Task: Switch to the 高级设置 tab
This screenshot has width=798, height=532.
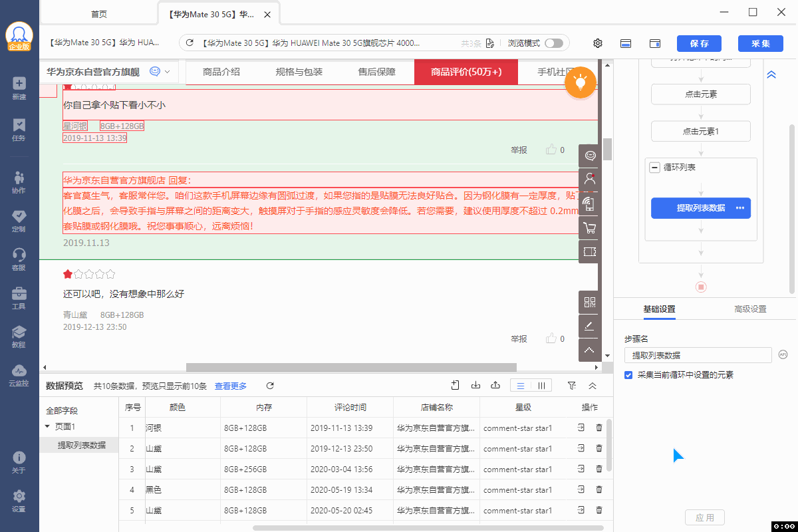Action: 750,309
